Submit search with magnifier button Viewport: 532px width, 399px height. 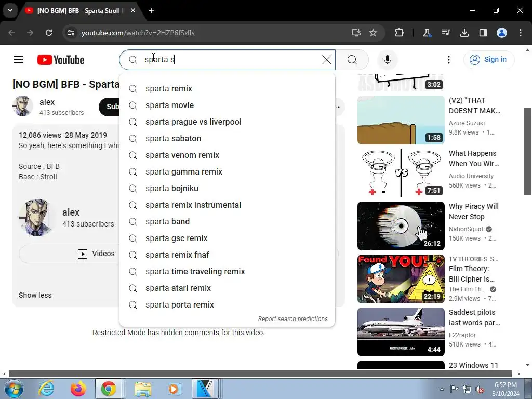pyautogui.click(x=352, y=60)
